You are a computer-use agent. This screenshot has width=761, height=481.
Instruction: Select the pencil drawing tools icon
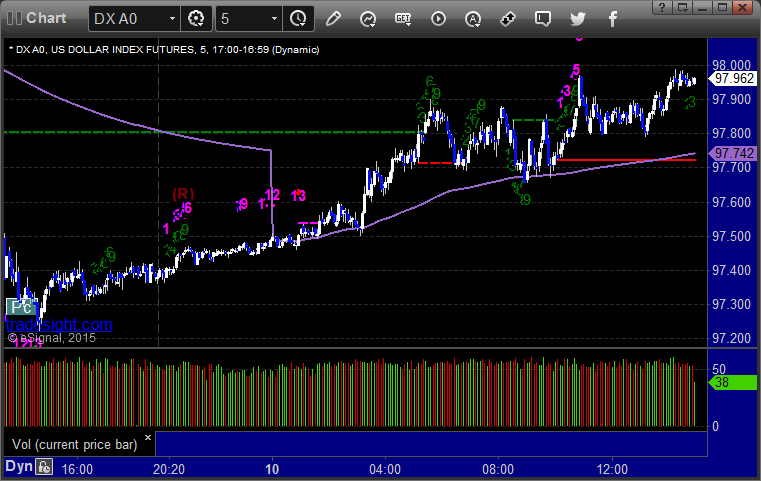(333, 19)
